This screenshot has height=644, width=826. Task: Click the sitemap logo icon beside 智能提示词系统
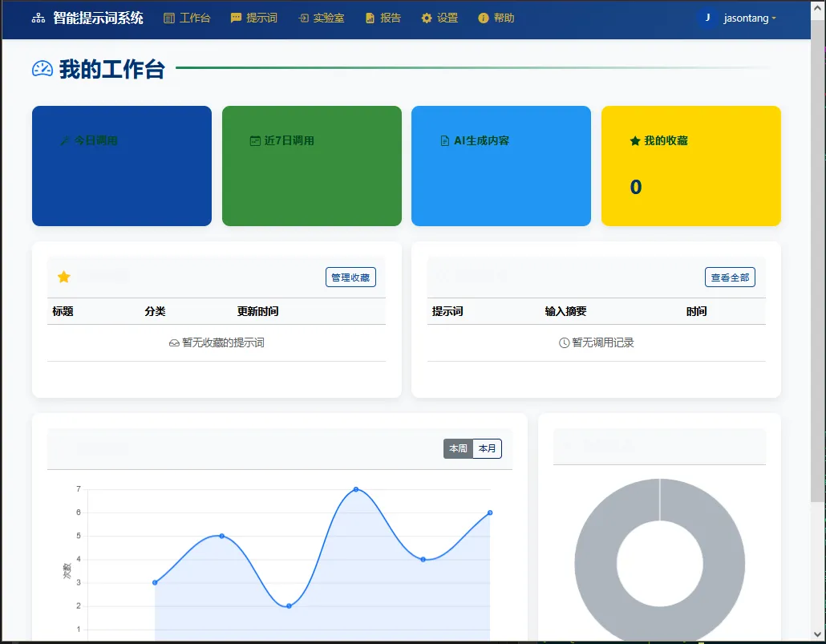click(38, 18)
